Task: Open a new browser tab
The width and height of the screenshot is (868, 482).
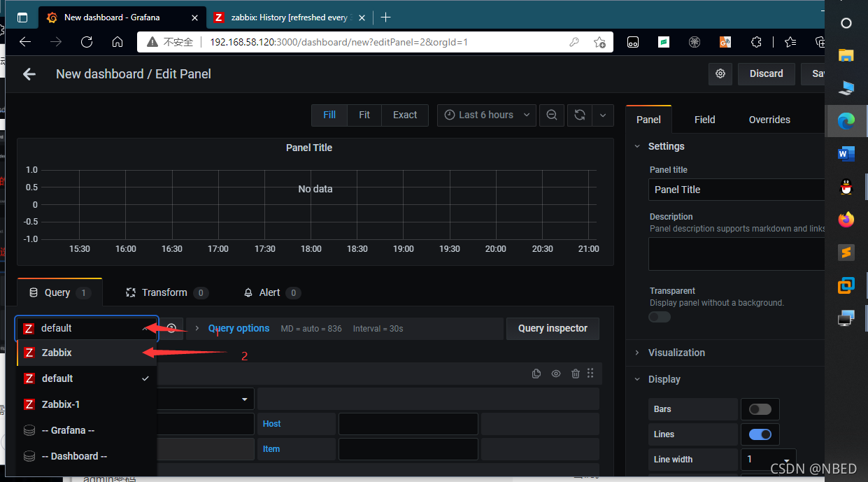Action: click(385, 17)
